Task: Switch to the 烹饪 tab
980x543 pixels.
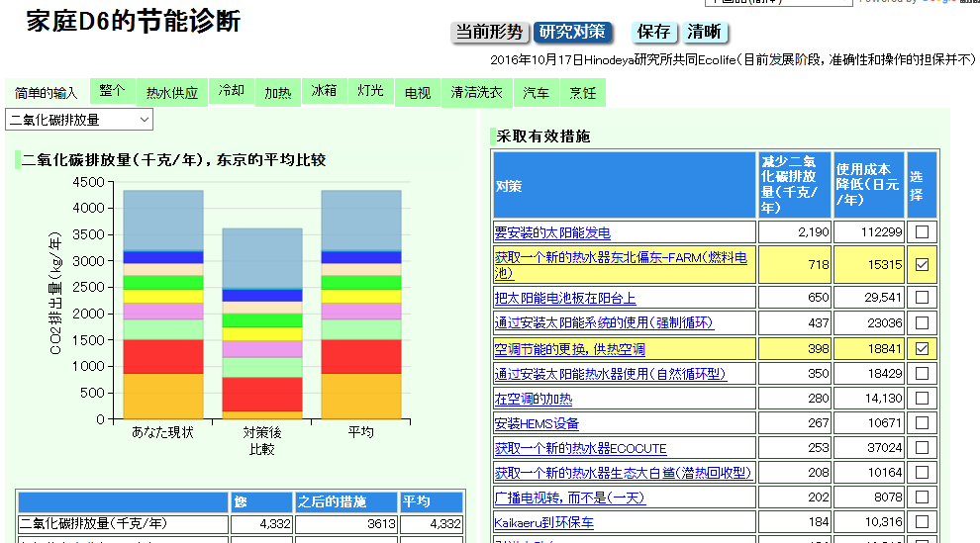Action: (583, 93)
